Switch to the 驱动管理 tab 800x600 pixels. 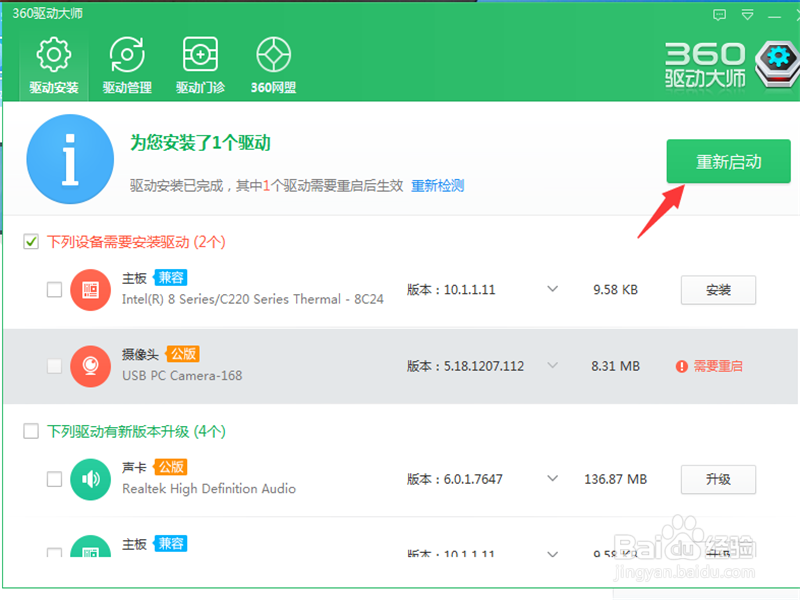[x=127, y=65]
